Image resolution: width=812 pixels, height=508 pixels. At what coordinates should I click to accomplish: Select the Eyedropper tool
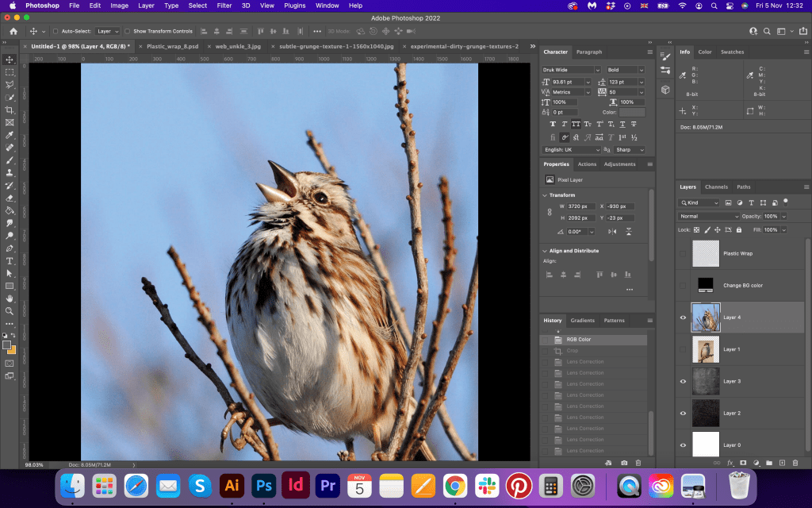tap(10, 135)
